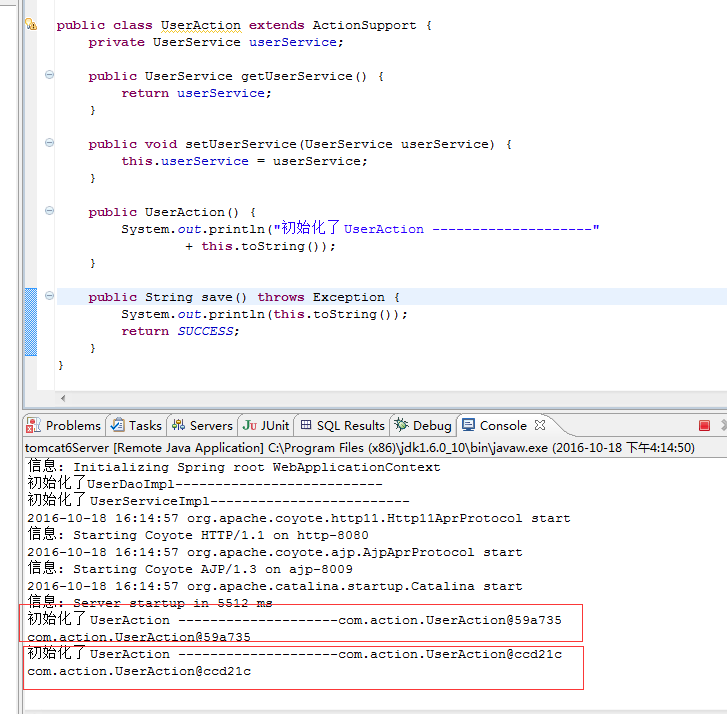Click console line with AjpAprProtocol start

pyautogui.click(x=274, y=552)
